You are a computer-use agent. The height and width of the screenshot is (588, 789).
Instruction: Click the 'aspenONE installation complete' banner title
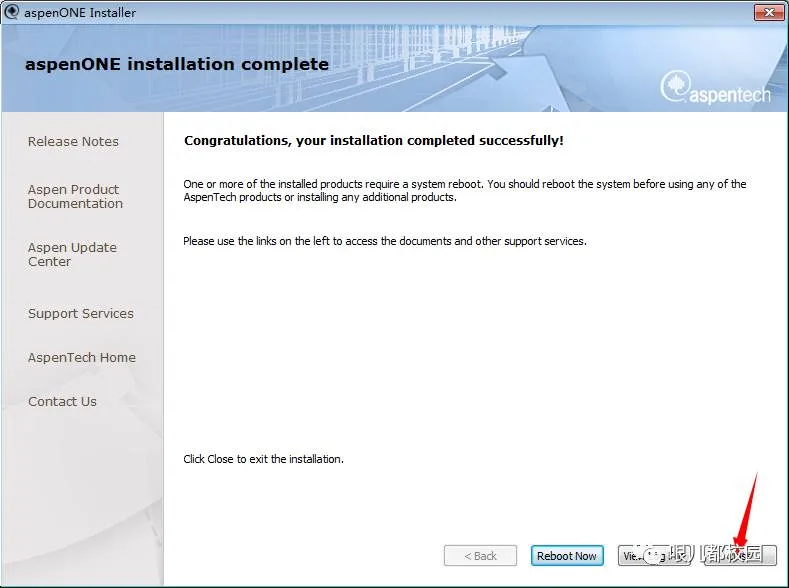coord(177,64)
